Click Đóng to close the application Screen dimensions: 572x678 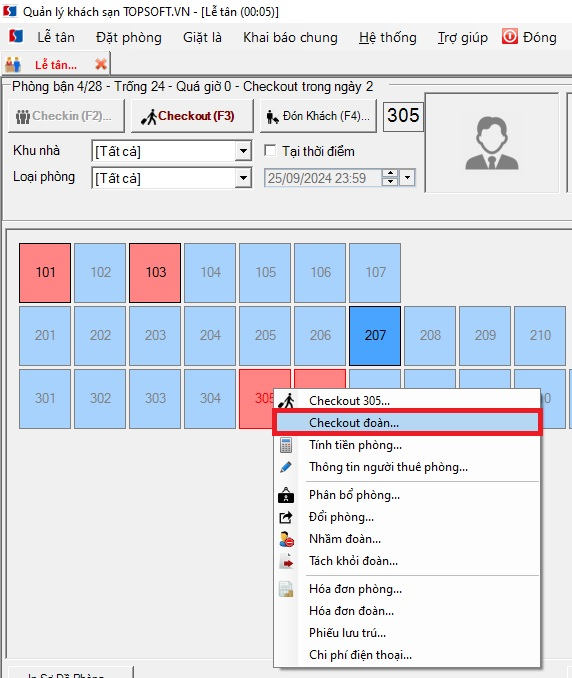[540, 37]
